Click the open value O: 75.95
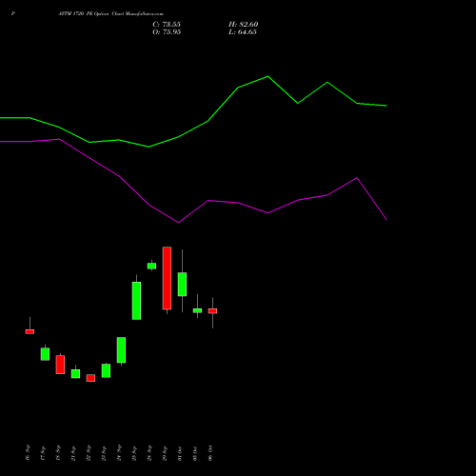Image resolution: width=476 pixels, height=476 pixels. pyautogui.click(x=167, y=32)
